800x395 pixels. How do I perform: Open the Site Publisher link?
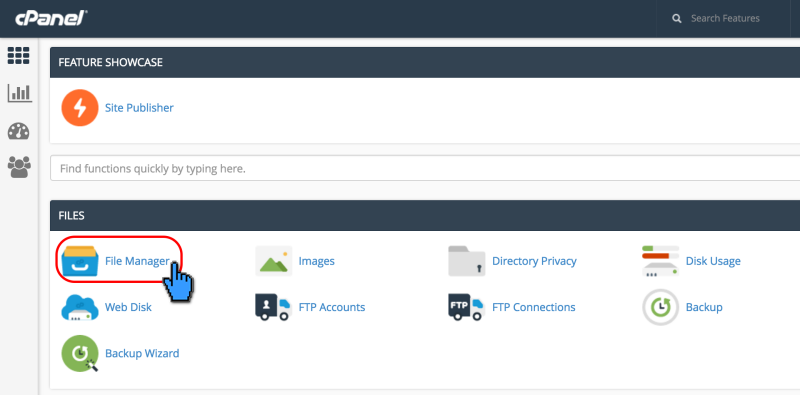click(x=139, y=108)
